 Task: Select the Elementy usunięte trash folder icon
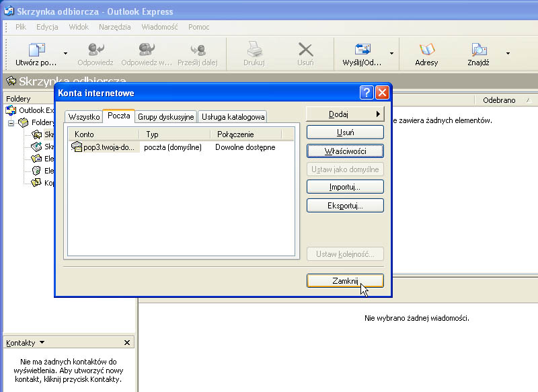36,171
